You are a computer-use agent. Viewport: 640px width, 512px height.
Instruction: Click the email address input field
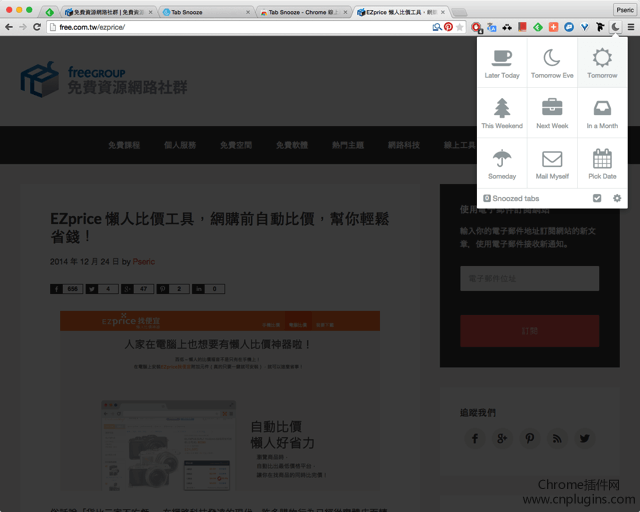pyautogui.click(x=529, y=278)
